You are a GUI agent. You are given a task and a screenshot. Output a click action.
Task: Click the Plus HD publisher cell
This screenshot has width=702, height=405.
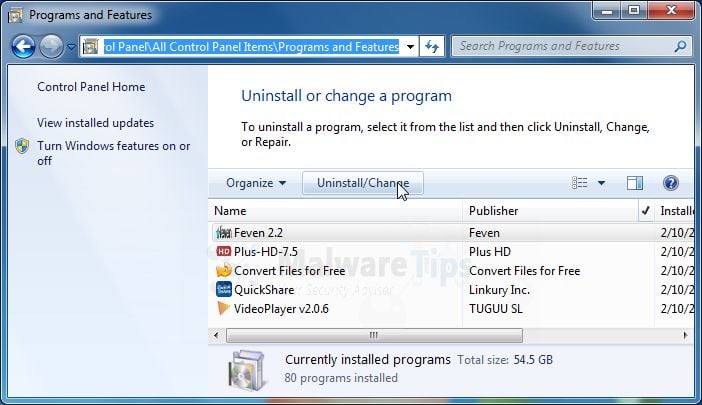(x=490, y=252)
